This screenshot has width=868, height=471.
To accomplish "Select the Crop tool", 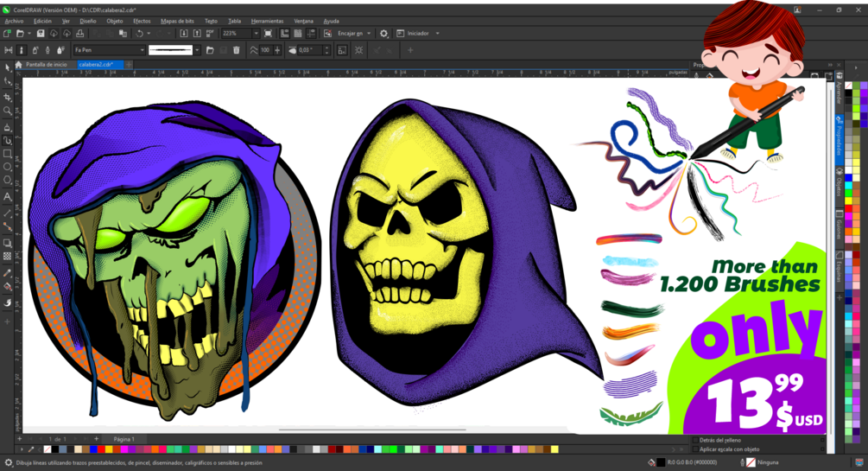I will coord(7,97).
